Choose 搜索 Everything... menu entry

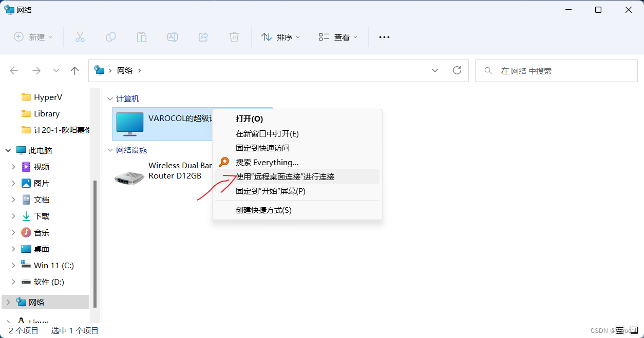[297, 162]
